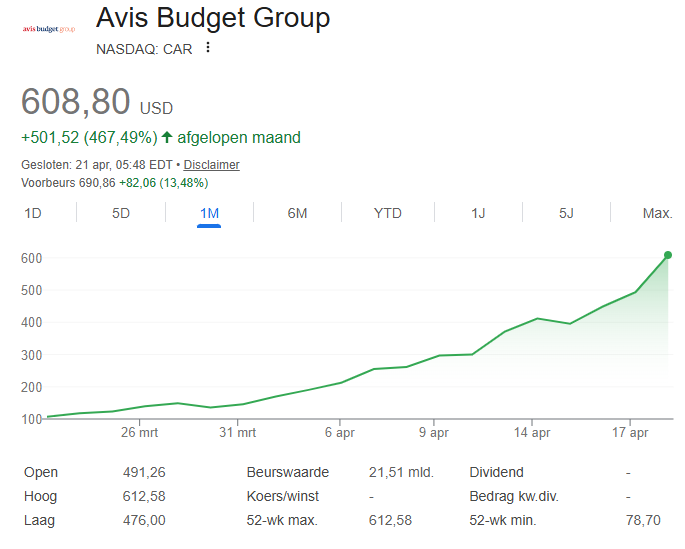
Task: Click the 31 mrt axis label
Action: (238, 432)
